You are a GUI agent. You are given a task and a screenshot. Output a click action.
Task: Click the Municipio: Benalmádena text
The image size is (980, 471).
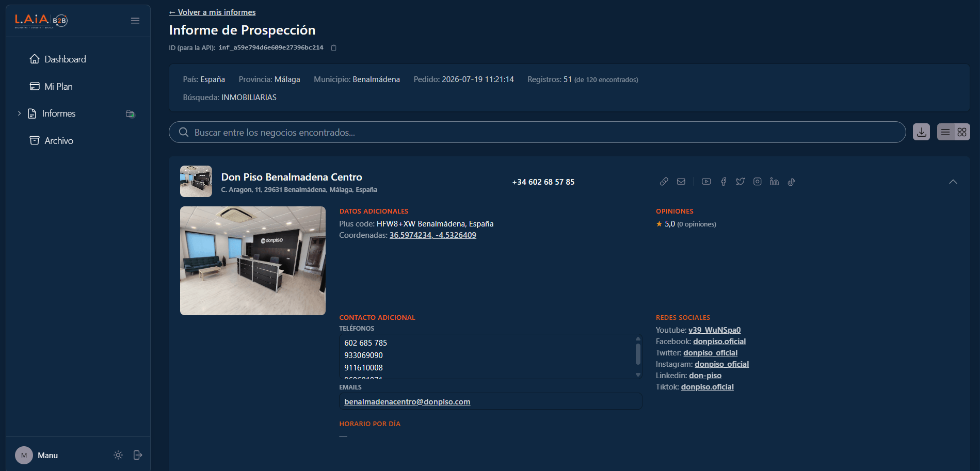[x=357, y=79]
